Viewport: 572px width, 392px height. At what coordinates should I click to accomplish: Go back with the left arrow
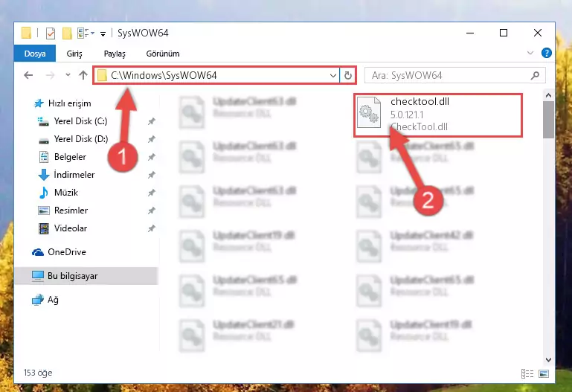28,75
